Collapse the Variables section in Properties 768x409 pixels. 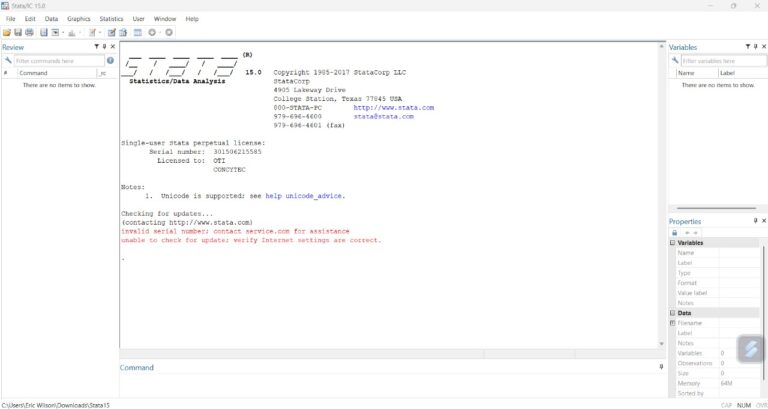coord(673,243)
